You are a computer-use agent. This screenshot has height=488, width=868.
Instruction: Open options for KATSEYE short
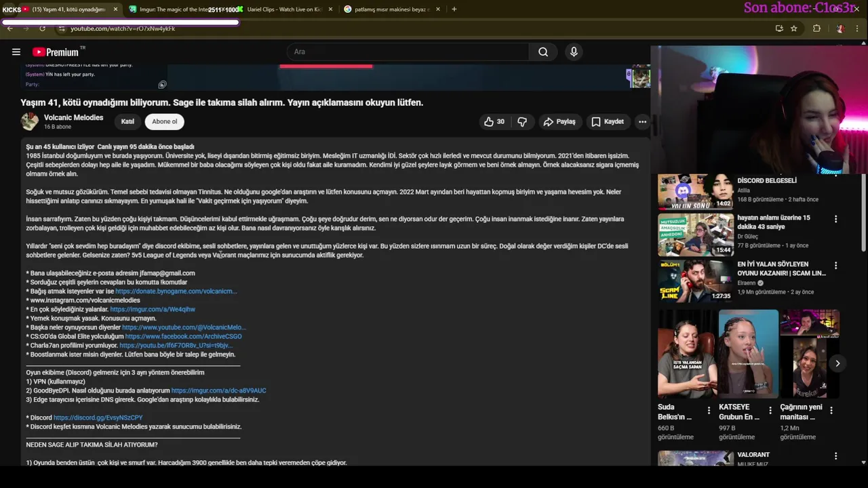pyautogui.click(x=770, y=410)
